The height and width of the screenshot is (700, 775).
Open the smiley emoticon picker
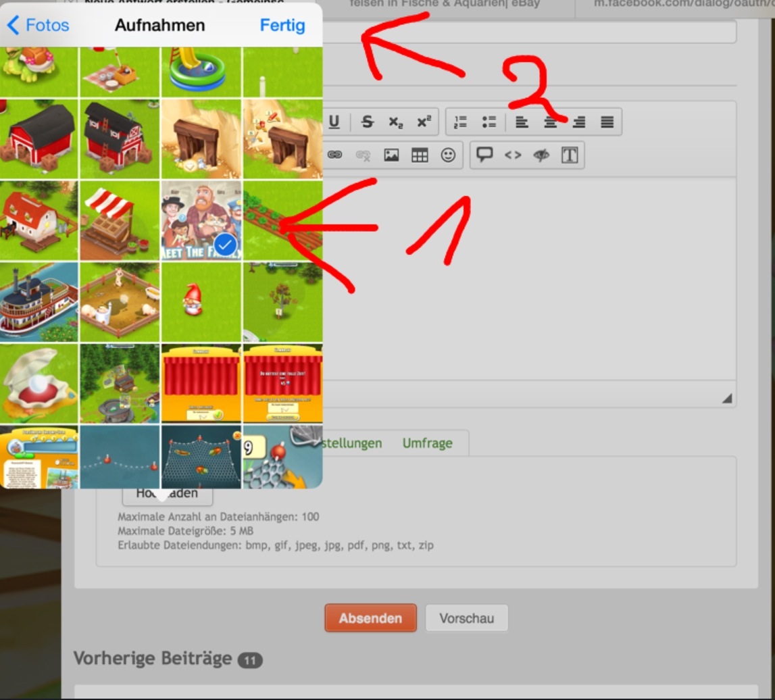[x=448, y=155]
